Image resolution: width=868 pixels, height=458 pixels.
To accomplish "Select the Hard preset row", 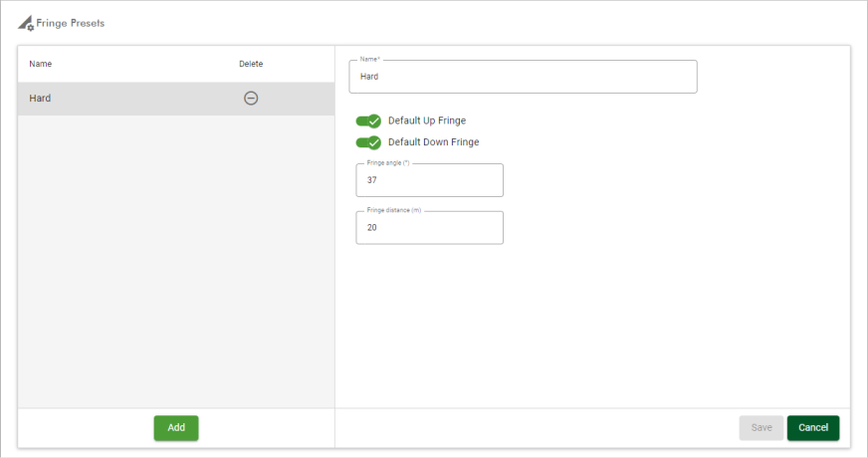I will [119, 99].
